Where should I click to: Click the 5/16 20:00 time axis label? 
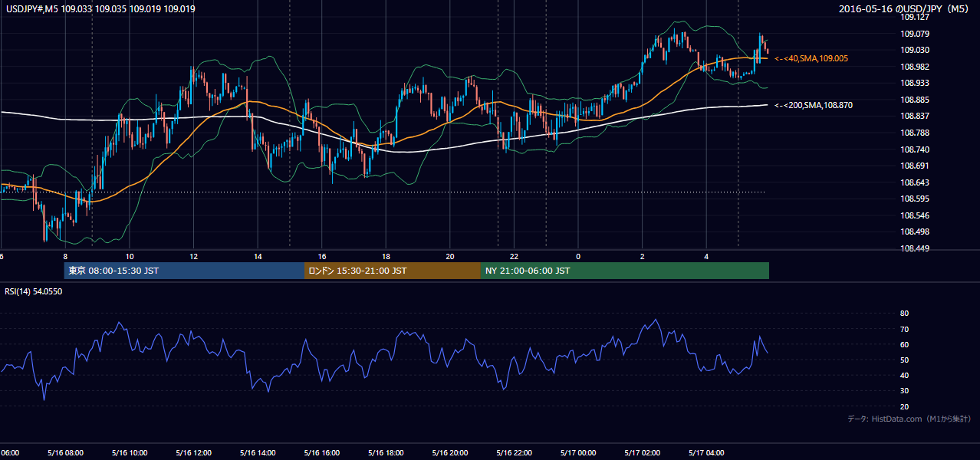point(450,452)
